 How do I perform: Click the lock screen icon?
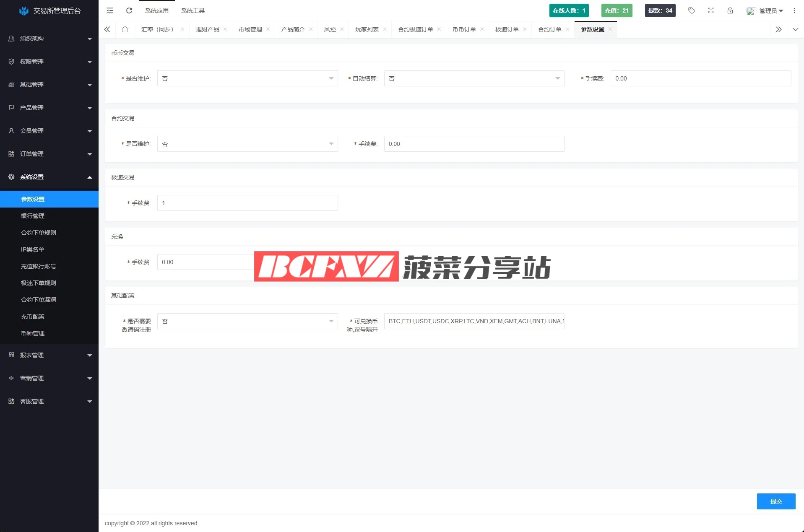point(730,10)
